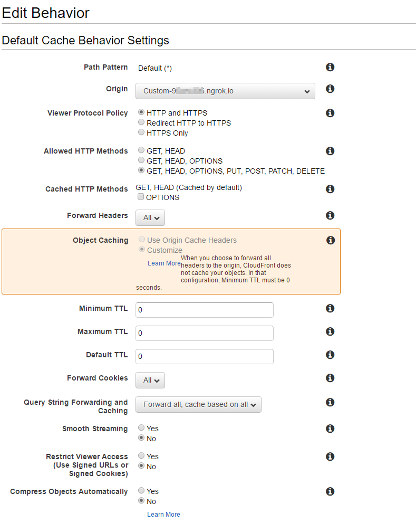Image resolution: width=416 pixels, height=532 pixels.
Task: Click Learn More link under Object Caching
Action: (x=164, y=263)
